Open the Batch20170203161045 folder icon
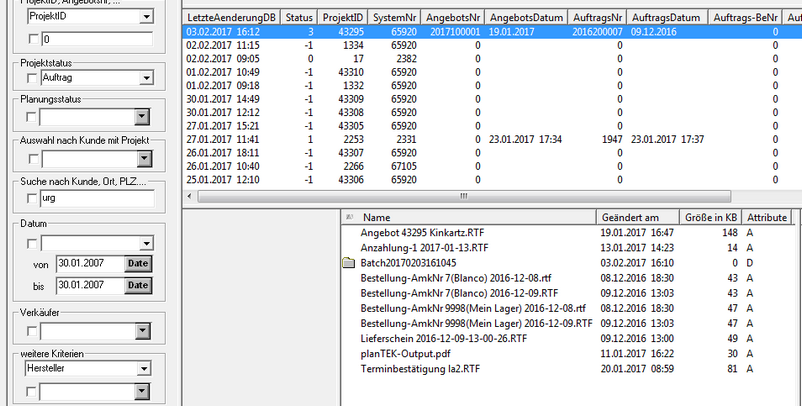The height and width of the screenshot is (406, 802). pyautogui.click(x=348, y=262)
